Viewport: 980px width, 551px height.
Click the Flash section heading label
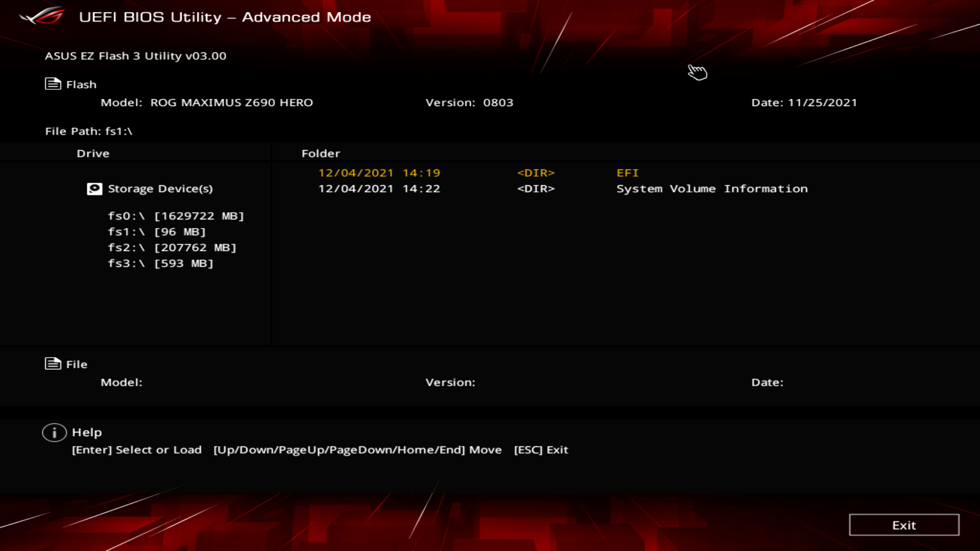point(81,85)
